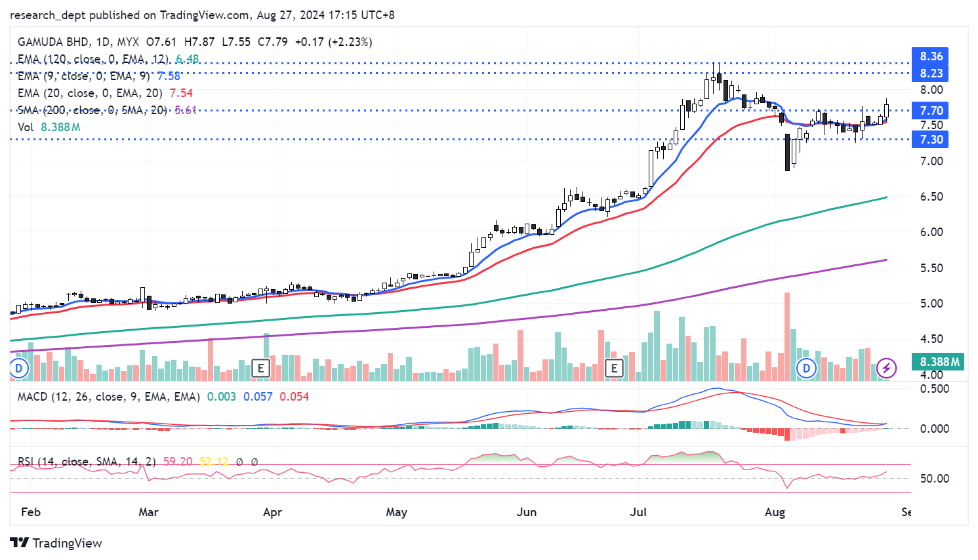Click the leftmost dividend D marker
This screenshot has width=978, height=560.
19,368
